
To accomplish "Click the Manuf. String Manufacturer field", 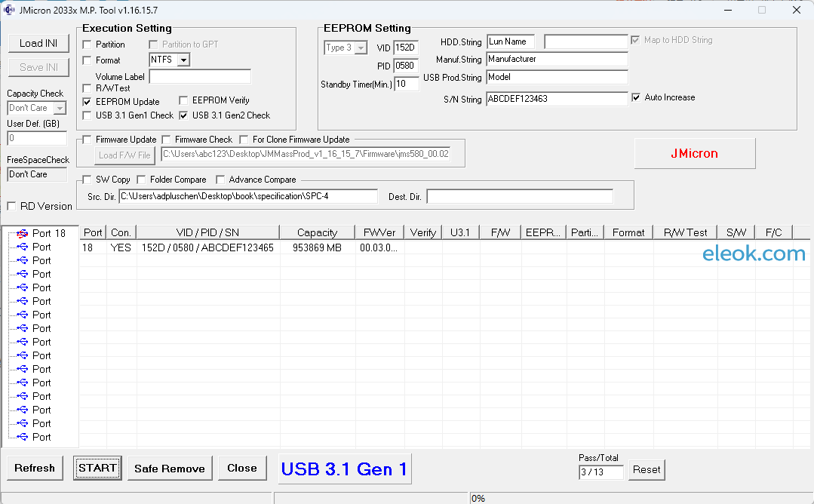I will 557,59.
